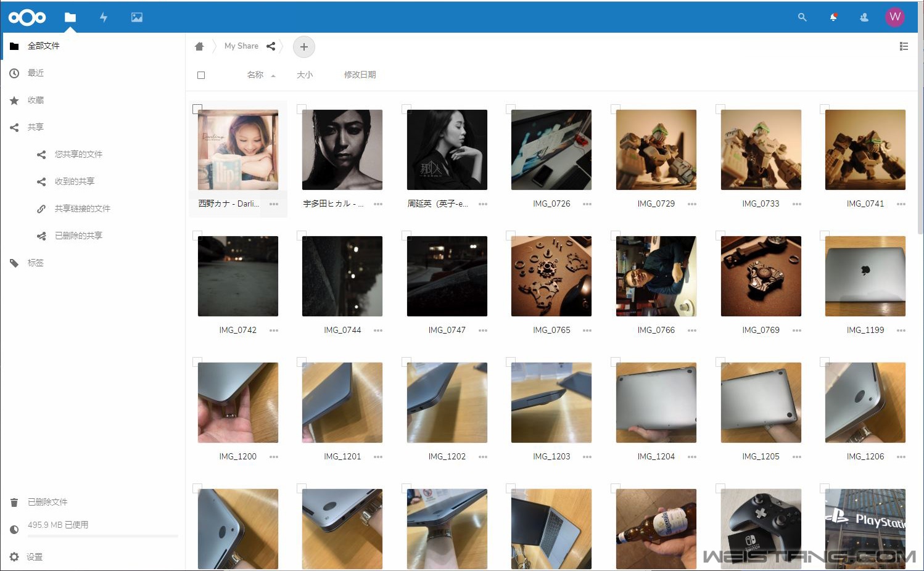This screenshot has height=571, width=924.
Task: Open the Activity lightning icon
Action: pyautogui.click(x=104, y=17)
